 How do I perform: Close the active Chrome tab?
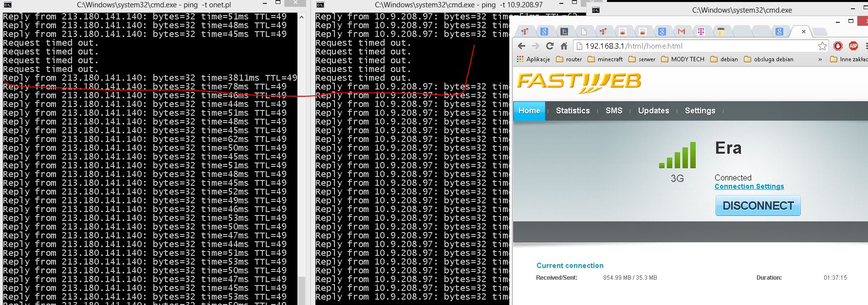click(803, 32)
